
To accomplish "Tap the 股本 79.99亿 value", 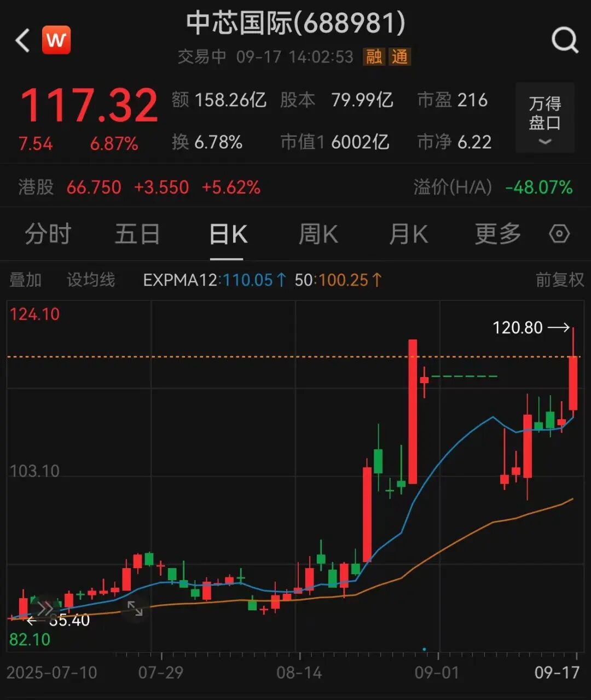I will pyautogui.click(x=337, y=100).
